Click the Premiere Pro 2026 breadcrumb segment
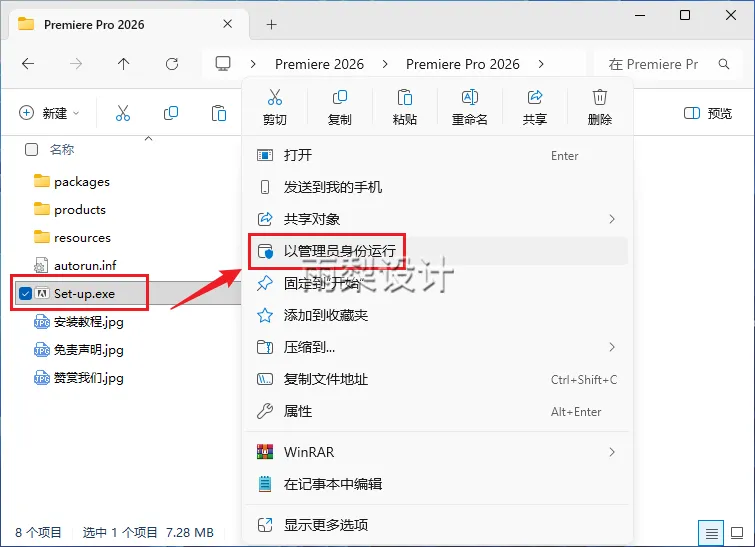The width and height of the screenshot is (755, 547). [463, 64]
